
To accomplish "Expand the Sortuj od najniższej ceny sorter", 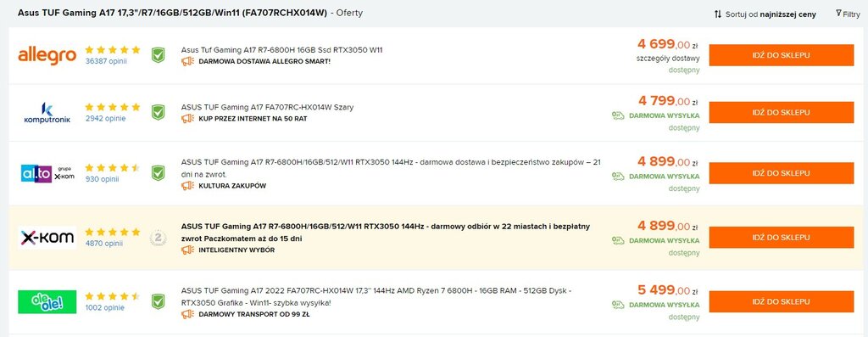I will (765, 14).
